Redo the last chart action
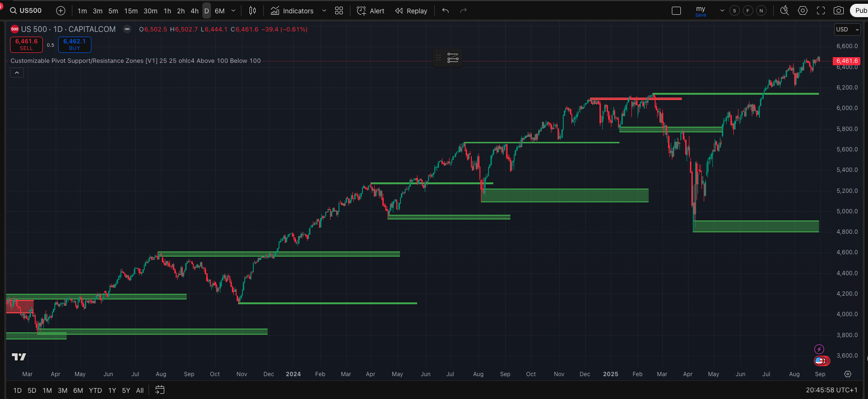 click(x=463, y=10)
